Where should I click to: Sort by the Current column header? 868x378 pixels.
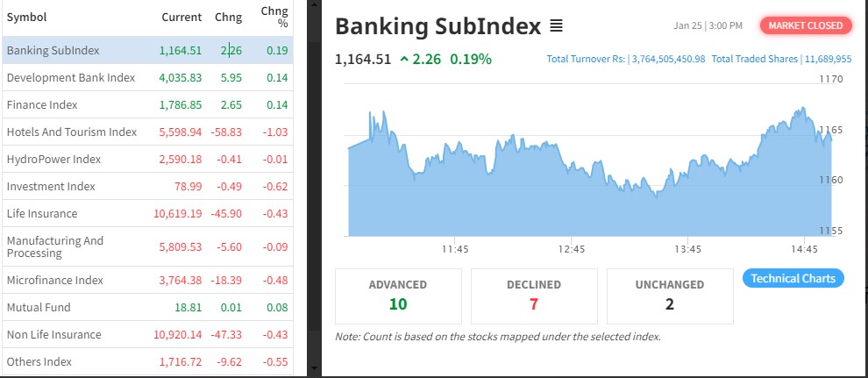click(181, 17)
